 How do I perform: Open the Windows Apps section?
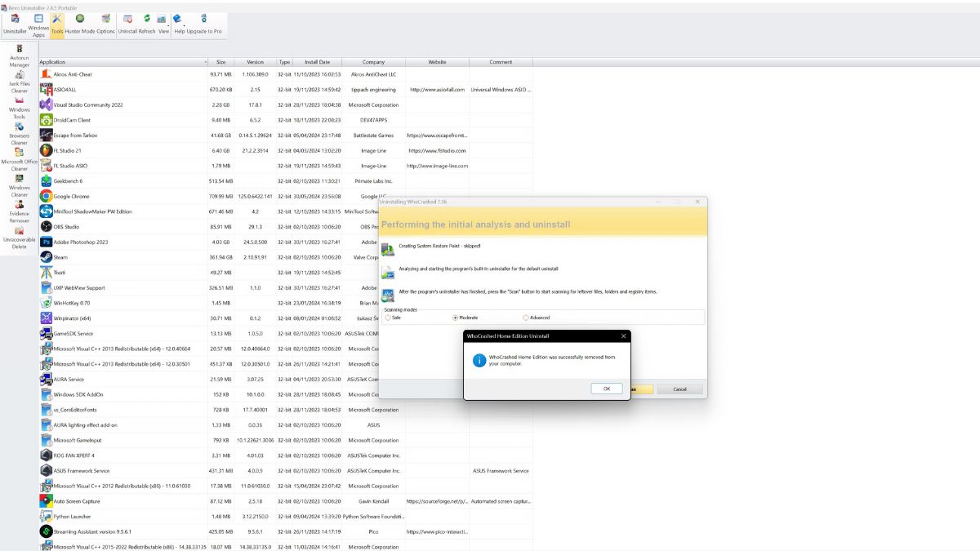[38, 24]
